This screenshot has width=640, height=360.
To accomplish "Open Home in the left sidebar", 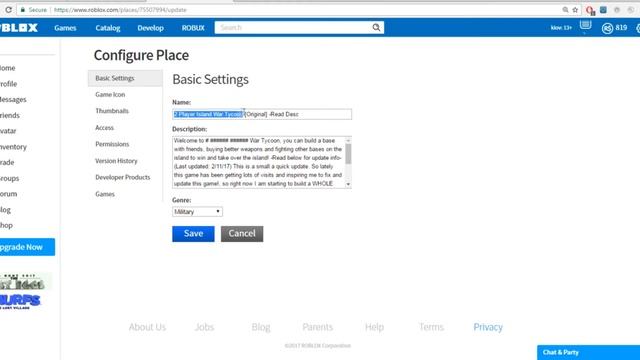I will (x=7, y=68).
